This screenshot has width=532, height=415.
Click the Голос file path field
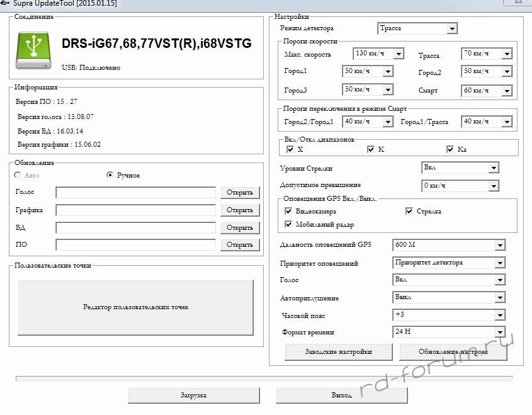click(136, 193)
